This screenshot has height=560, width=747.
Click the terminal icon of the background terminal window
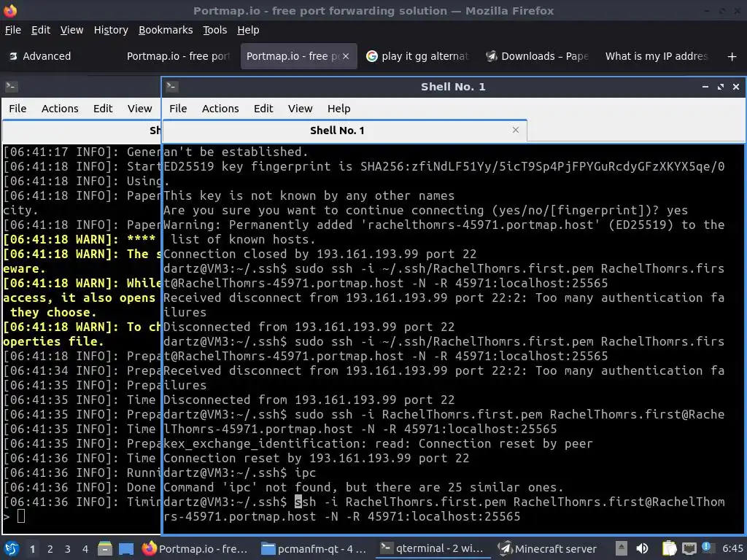(x=12, y=86)
